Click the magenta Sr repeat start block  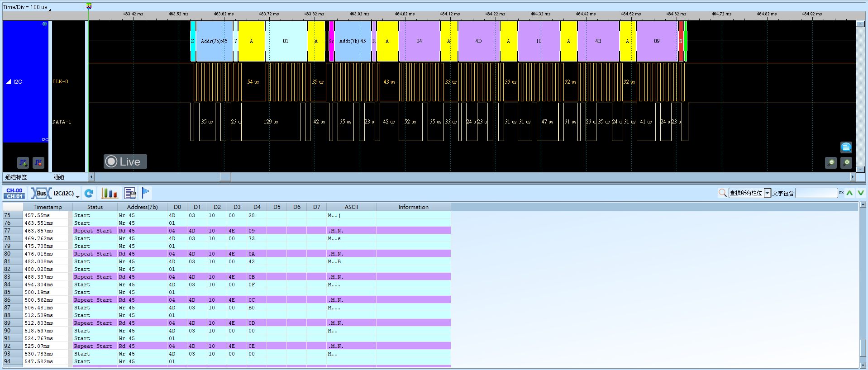coord(331,41)
